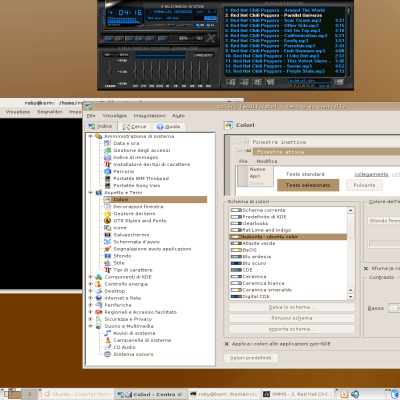Open Data e ora settings module
This screenshot has width=400, height=400.
(x=122, y=143)
